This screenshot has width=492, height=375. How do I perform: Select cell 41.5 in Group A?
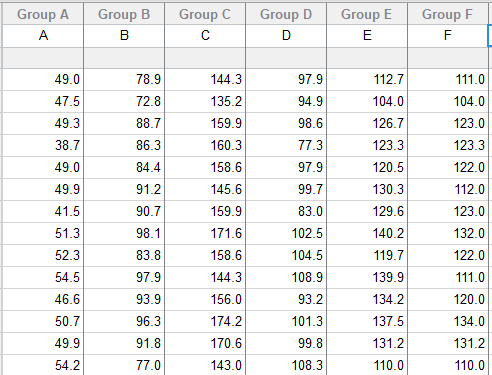(43, 211)
